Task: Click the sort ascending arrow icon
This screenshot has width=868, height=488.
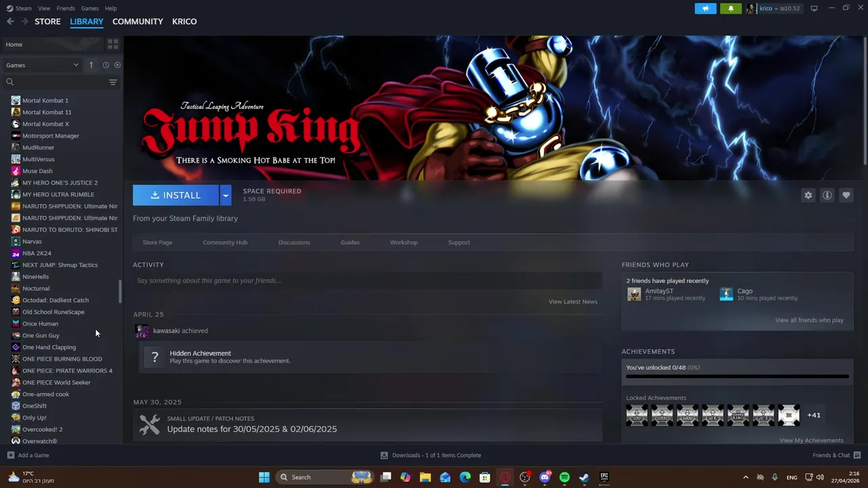Action: click(x=91, y=65)
